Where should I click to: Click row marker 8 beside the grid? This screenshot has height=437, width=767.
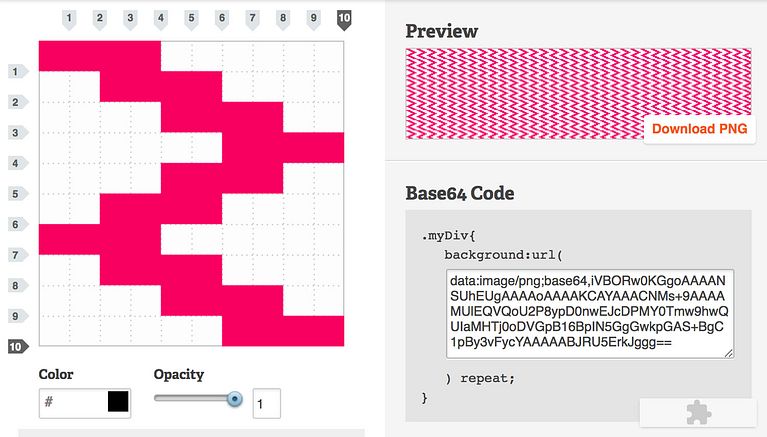coord(17,286)
